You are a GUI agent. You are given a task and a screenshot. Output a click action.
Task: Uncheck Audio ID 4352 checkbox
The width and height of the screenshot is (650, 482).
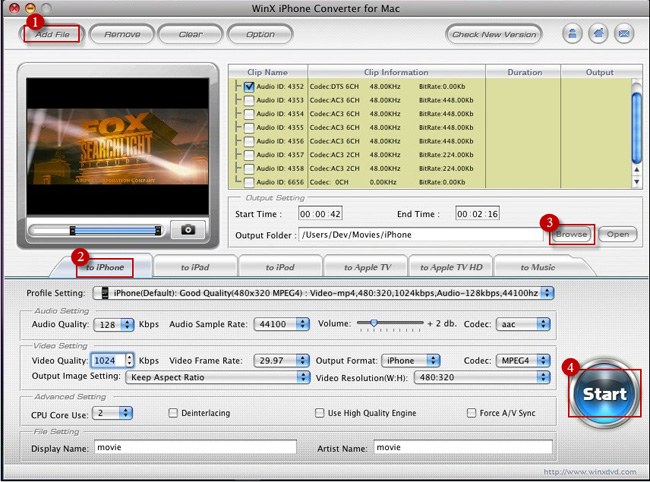click(249, 87)
